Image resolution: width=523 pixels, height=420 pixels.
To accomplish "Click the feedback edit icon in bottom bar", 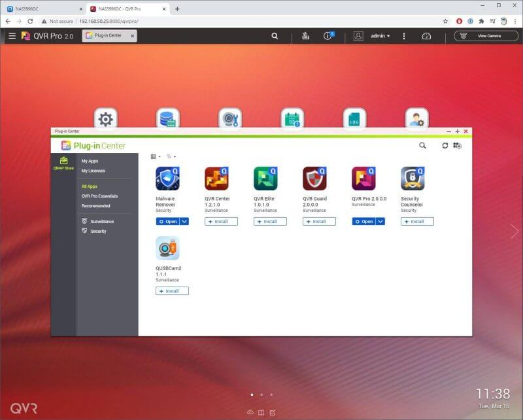I will coord(273,412).
